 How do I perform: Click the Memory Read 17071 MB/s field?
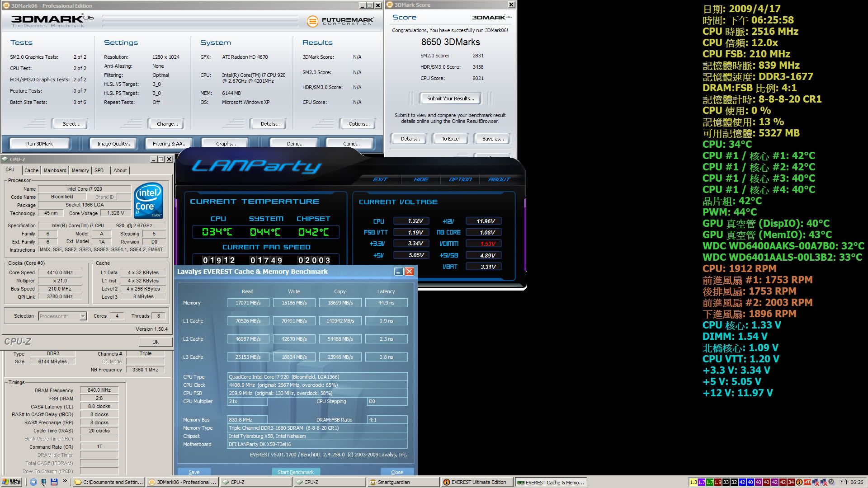pos(248,303)
